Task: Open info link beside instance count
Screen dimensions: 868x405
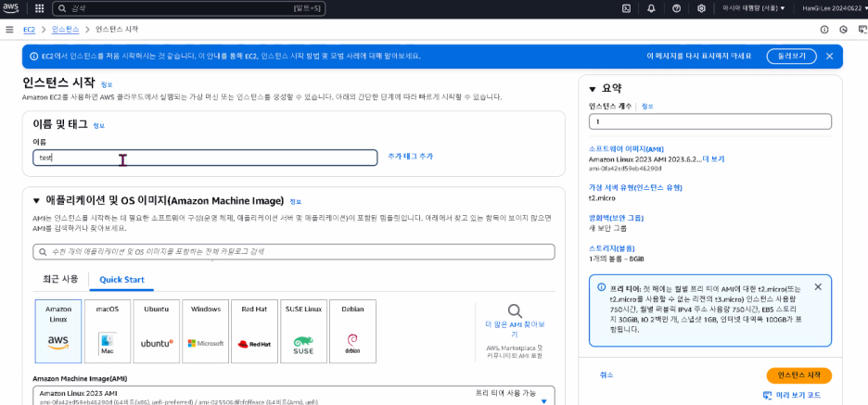Action: pyautogui.click(x=647, y=107)
